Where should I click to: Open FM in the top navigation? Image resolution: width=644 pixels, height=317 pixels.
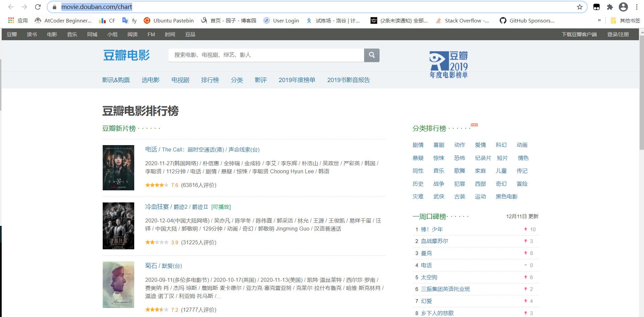151,34
